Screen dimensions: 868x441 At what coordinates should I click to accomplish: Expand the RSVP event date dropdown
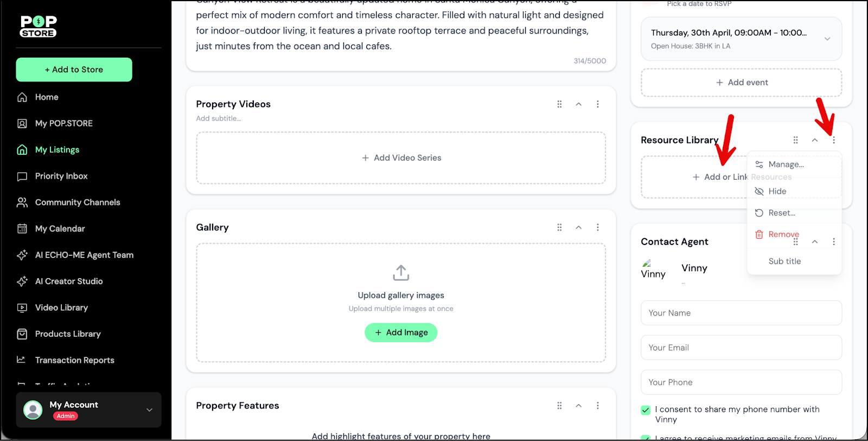[x=827, y=39]
